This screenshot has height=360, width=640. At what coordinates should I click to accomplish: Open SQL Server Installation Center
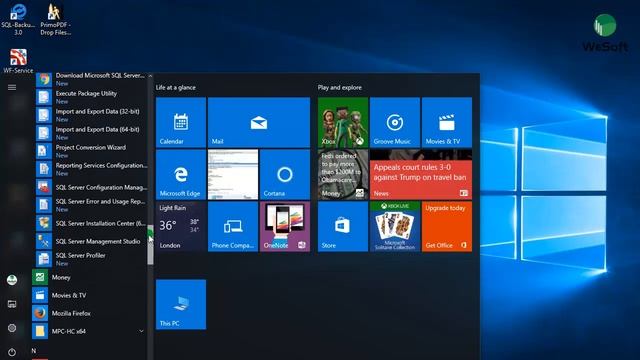tap(90, 223)
